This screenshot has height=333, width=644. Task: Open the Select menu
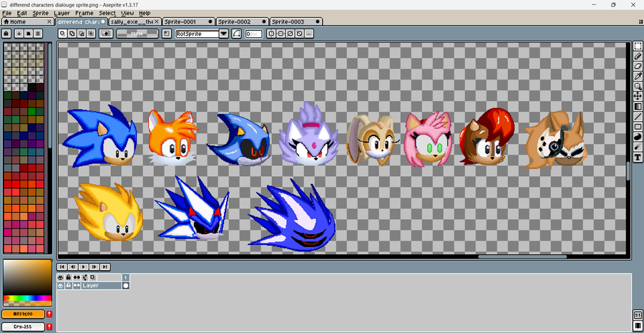coord(107,13)
